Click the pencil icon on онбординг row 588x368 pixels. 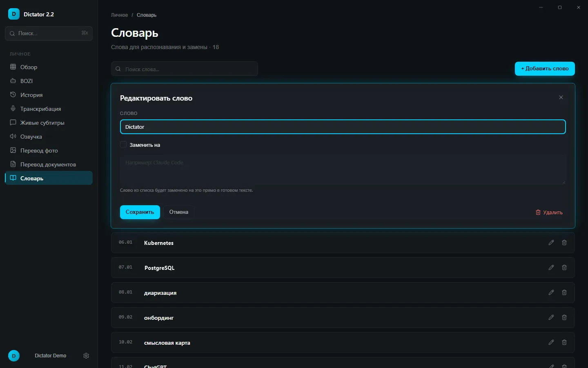pyautogui.click(x=551, y=317)
